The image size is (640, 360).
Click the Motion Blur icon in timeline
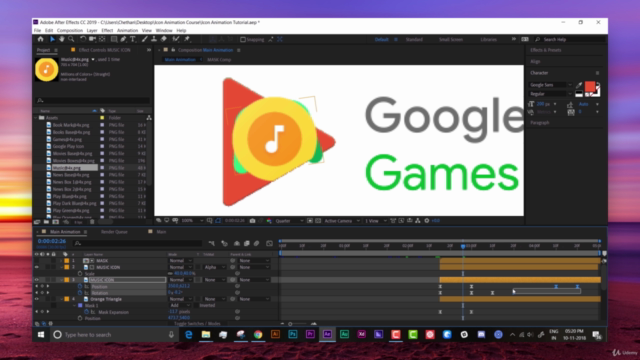[256, 243]
